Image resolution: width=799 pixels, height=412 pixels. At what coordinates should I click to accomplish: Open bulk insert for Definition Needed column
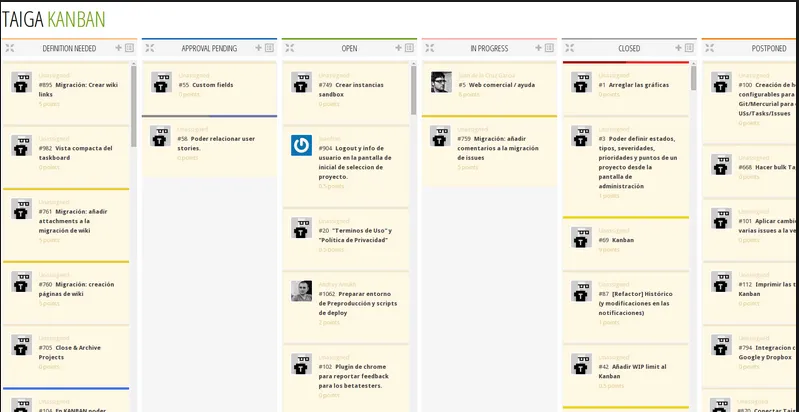(129, 48)
